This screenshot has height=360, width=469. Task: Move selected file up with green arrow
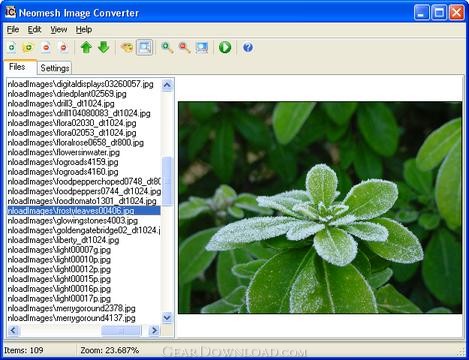pyautogui.click(x=86, y=48)
